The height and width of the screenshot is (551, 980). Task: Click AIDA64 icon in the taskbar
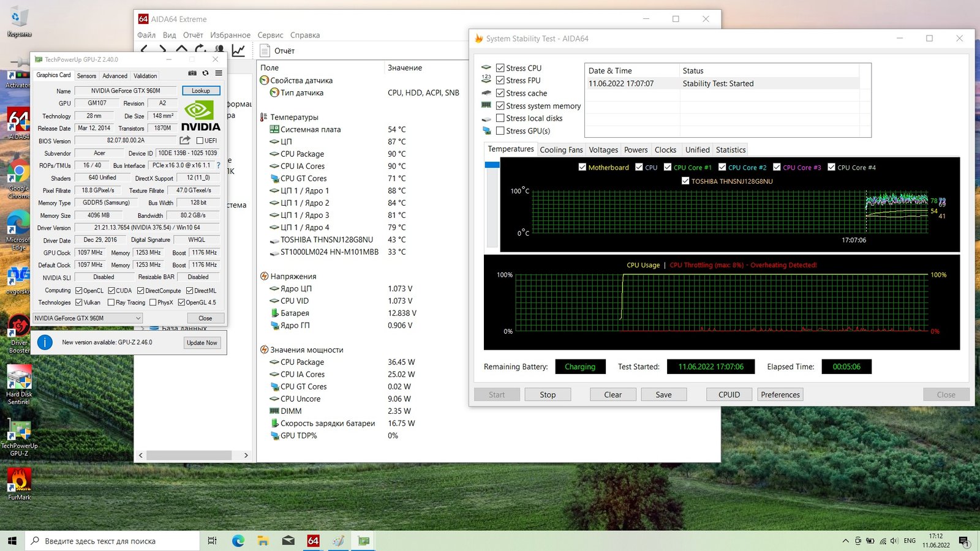tap(313, 541)
